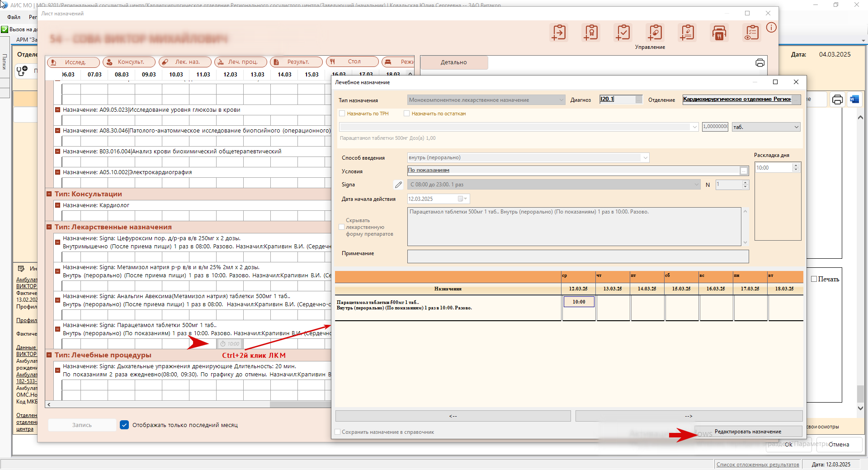Image resolution: width=868 pixels, height=470 pixels.
Task: Collapse Тип: Консультации section
Action: [49, 194]
